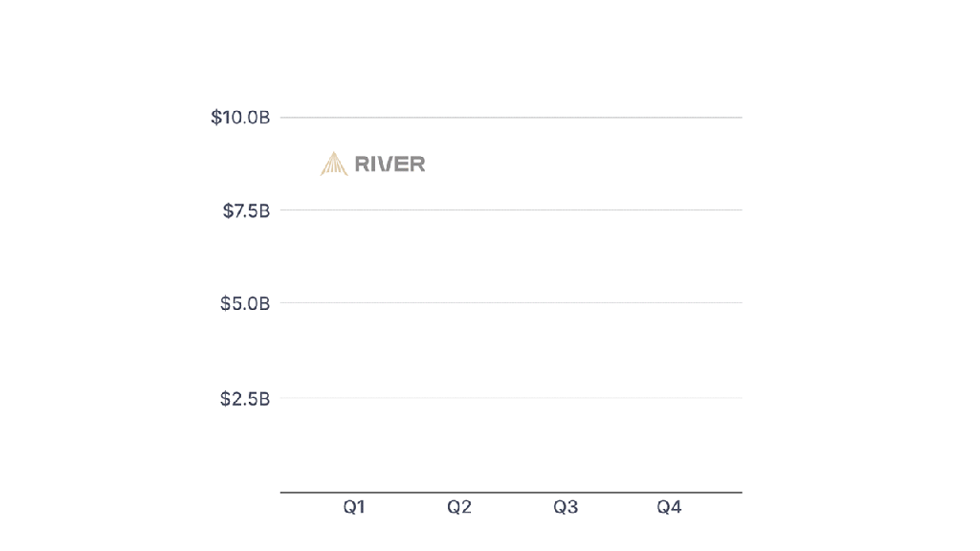The height and width of the screenshot is (551, 980).
Task: Click the letter B in $2.5B label
Action: point(264,399)
